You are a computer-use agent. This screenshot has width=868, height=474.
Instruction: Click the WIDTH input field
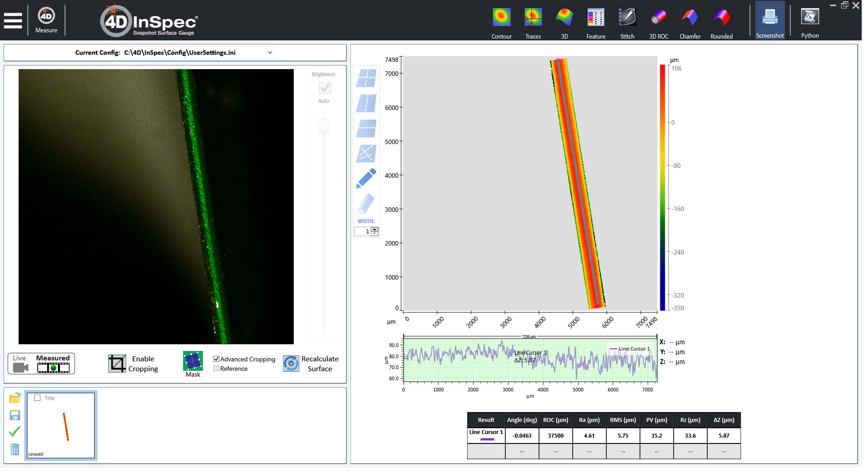point(363,232)
